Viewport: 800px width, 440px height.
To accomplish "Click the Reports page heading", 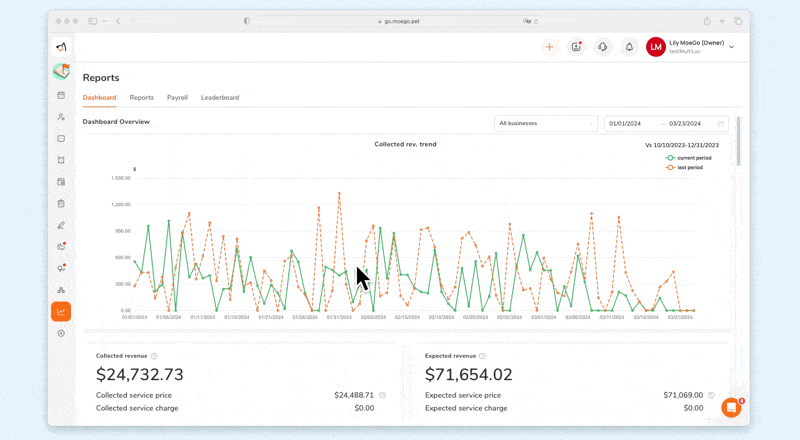I will pyautogui.click(x=101, y=78).
